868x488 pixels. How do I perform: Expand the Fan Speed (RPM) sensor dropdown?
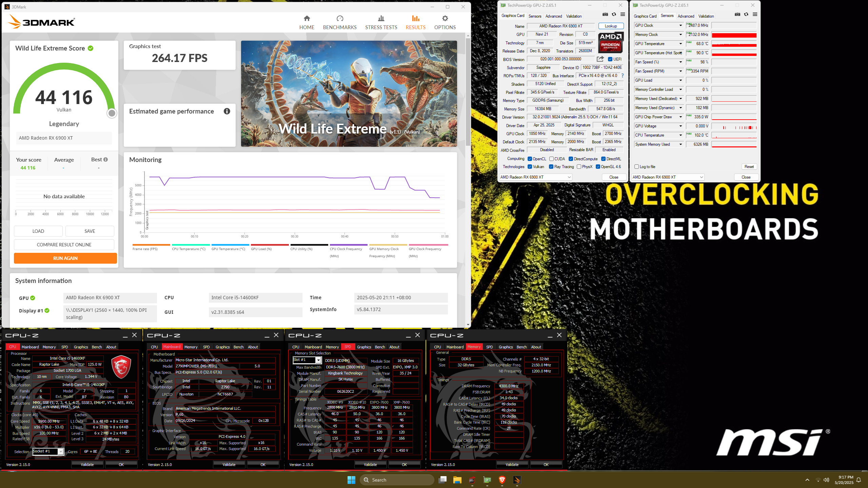point(680,71)
